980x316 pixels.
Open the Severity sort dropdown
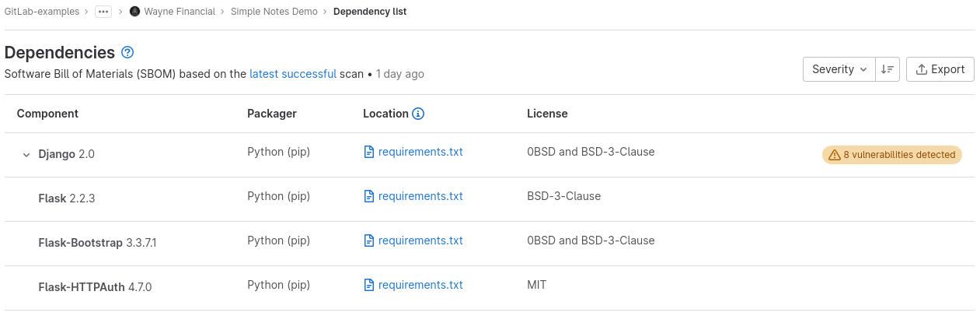pyautogui.click(x=839, y=69)
